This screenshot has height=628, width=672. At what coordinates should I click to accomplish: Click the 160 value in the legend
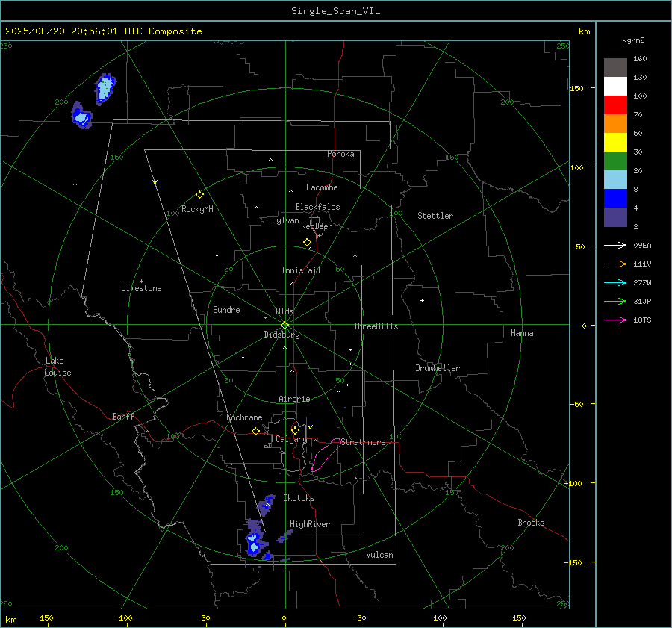pyautogui.click(x=640, y=59)
